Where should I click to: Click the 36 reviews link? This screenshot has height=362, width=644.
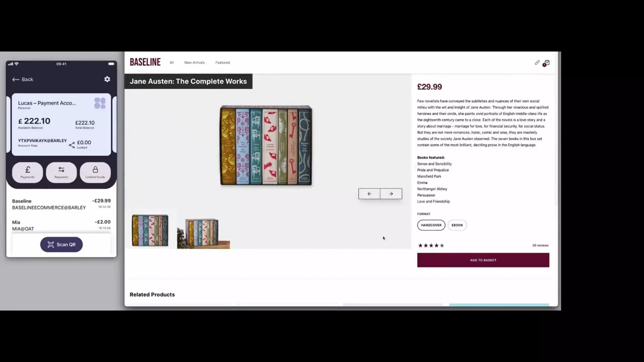[540, 245]
